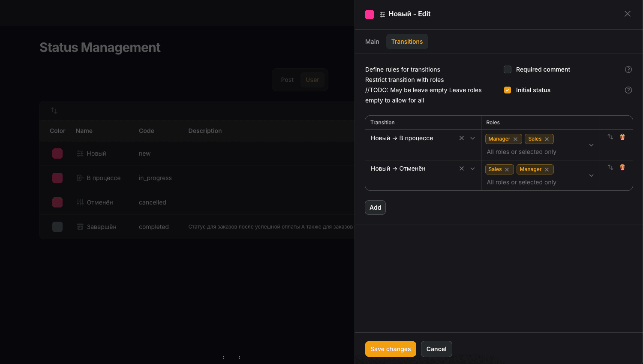643x364 pixels.
Task: Click the Отменён row status icon
Action: point(80,202)
